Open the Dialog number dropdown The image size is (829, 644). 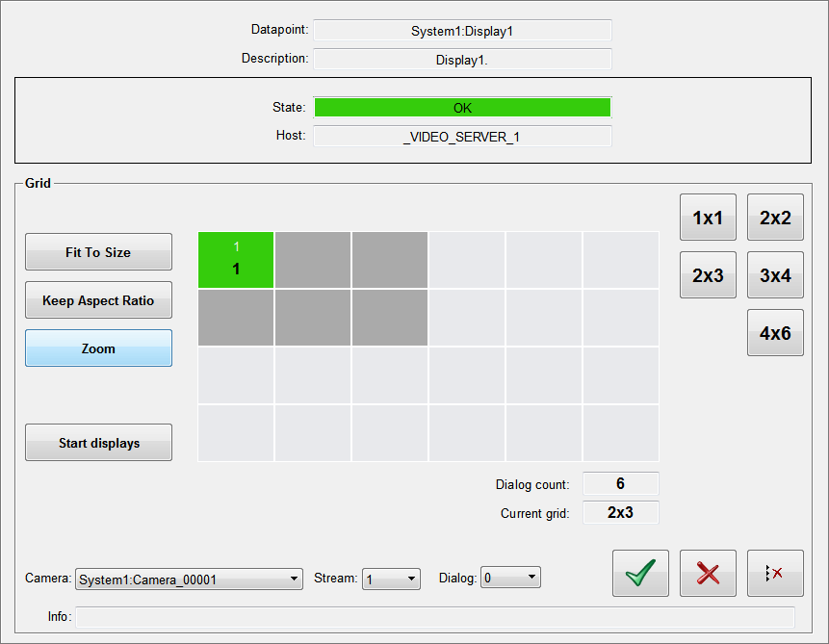coord(510,579)
